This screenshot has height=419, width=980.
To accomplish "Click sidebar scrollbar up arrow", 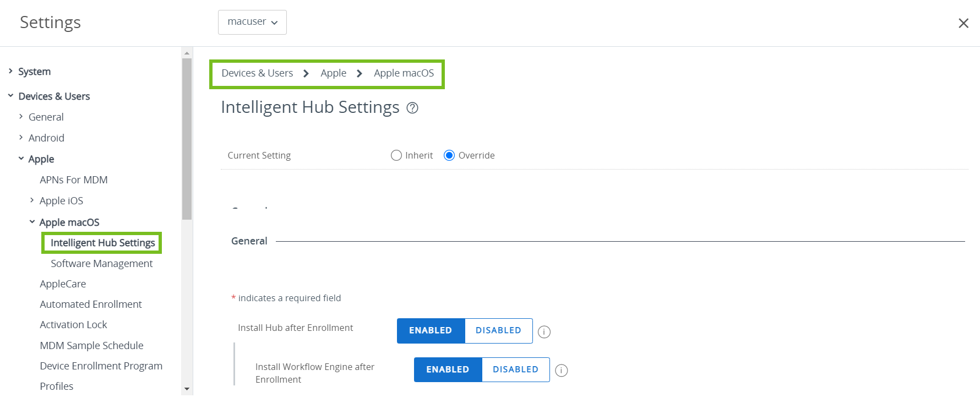I will coord(187,53).
